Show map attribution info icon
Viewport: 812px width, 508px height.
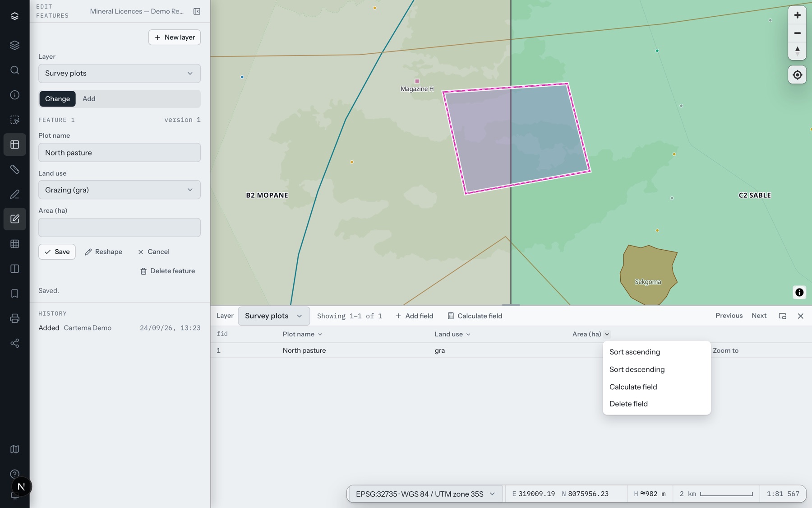799,293
